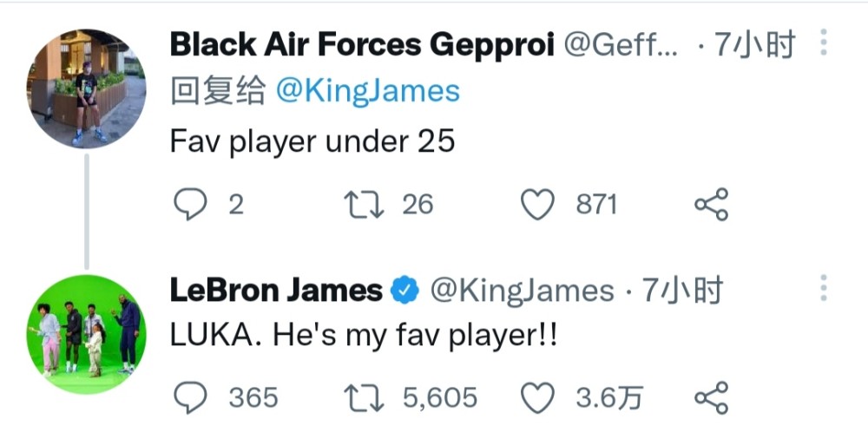
Task: Like the 'Fav player under 25' tweet
Action: pyautogui.click(x=537, y=205)
